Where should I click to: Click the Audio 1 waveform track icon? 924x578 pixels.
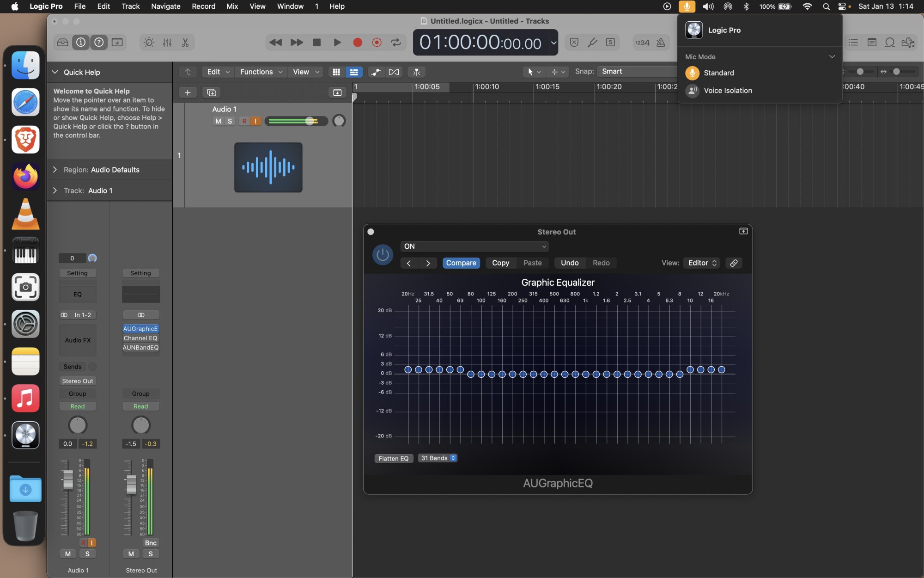coord(268,167)
